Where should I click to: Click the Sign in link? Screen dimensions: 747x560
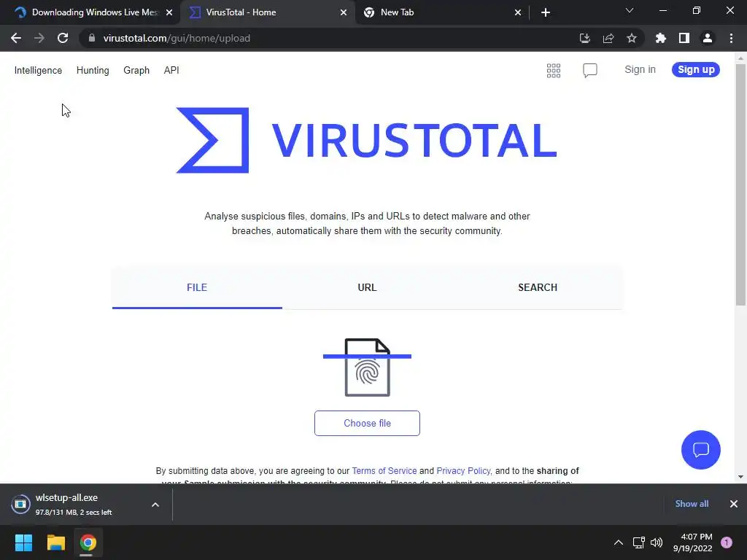640,69
